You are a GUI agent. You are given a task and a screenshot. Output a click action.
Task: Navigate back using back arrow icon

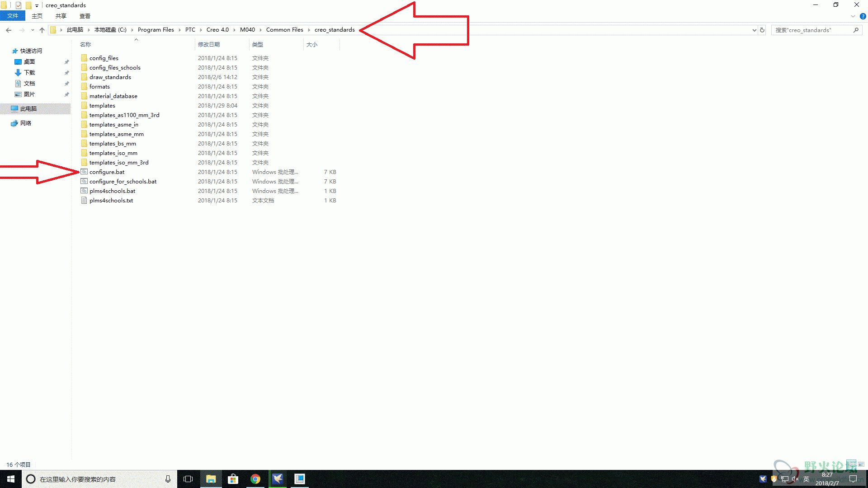[9, 30]
